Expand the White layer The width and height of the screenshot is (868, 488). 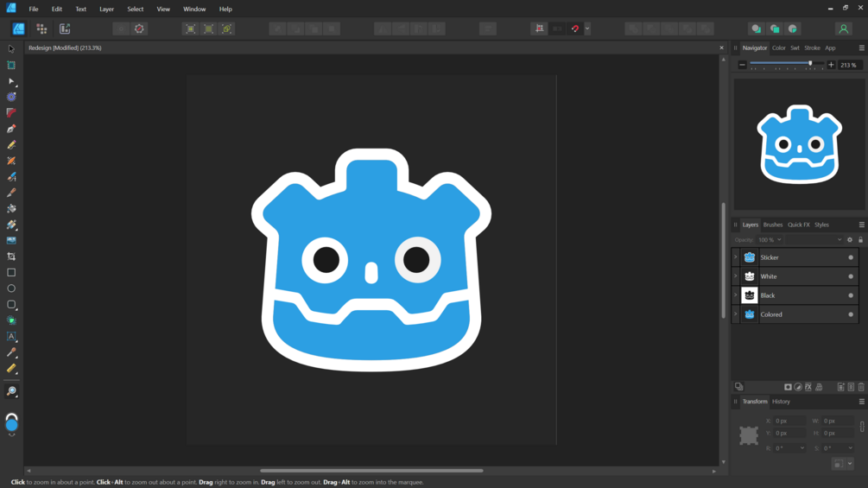(736, 276)
